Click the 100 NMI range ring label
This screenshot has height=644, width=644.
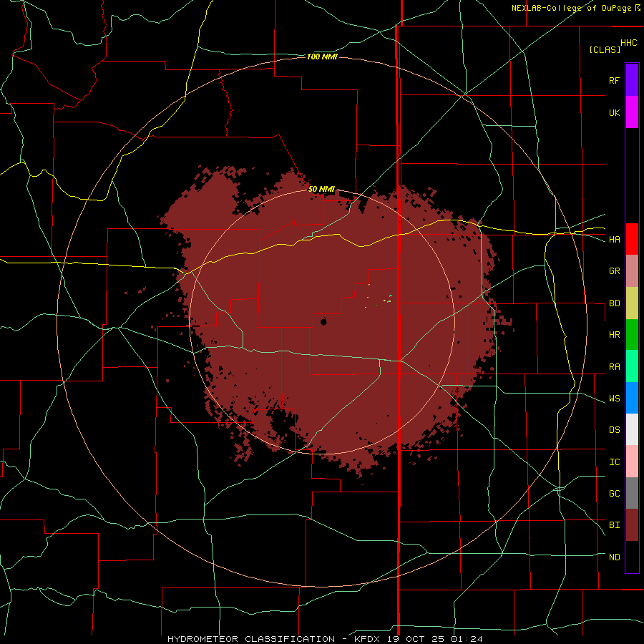[322, 57]
